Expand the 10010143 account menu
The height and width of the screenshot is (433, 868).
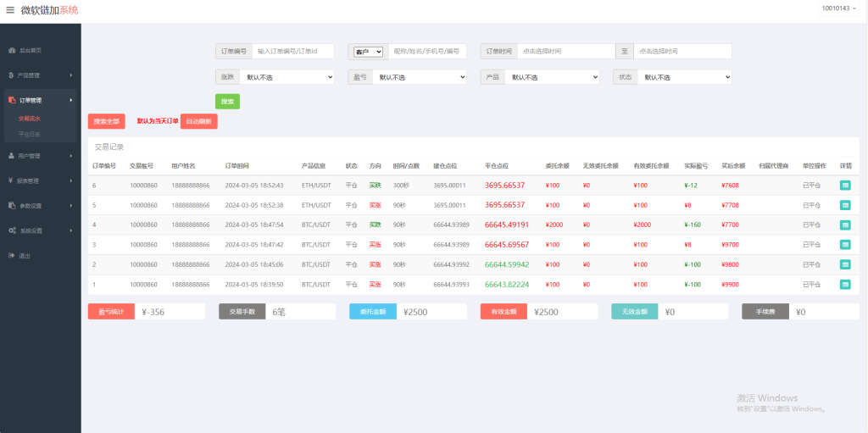click(x=838, y=8)
